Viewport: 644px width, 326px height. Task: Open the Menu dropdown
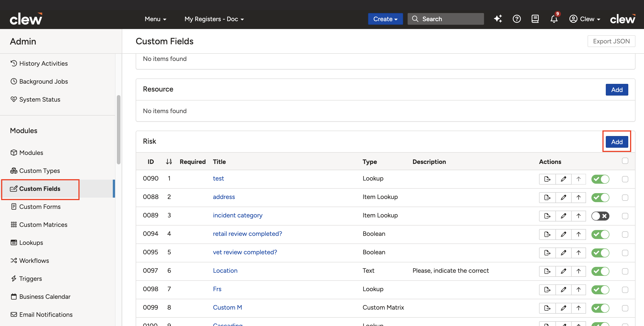click(155, 19)
